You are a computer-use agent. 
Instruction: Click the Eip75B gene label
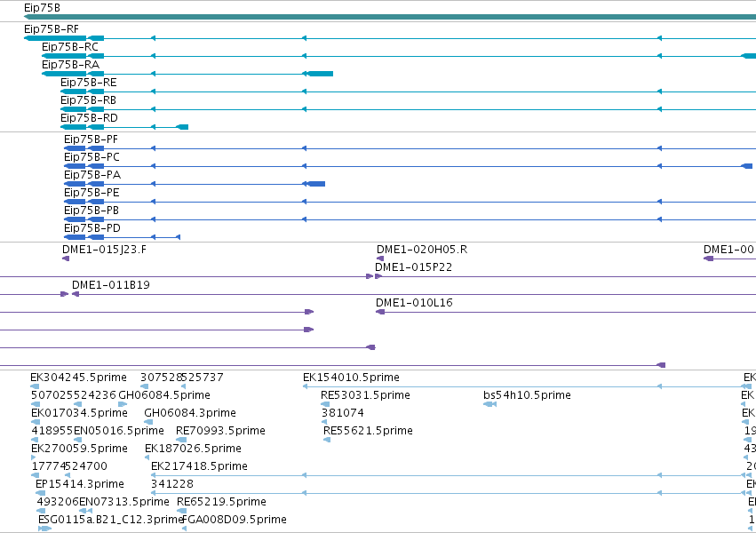coord(42,8)
